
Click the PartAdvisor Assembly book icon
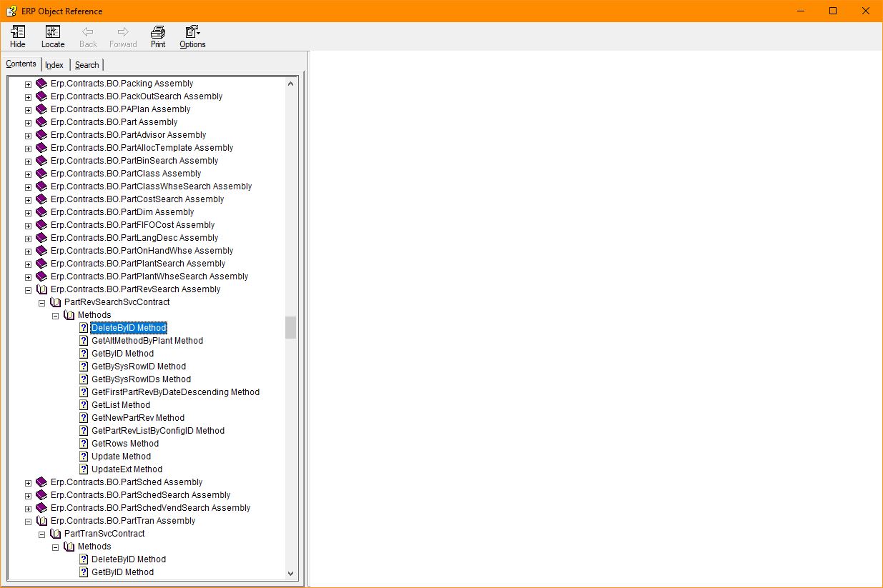click(x=41, y=135)
